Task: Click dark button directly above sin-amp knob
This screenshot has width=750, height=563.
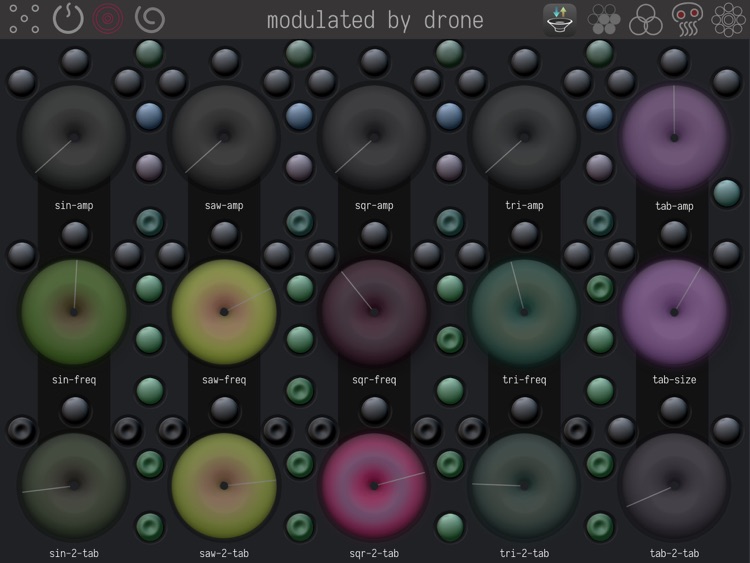Action: (75, 62)
